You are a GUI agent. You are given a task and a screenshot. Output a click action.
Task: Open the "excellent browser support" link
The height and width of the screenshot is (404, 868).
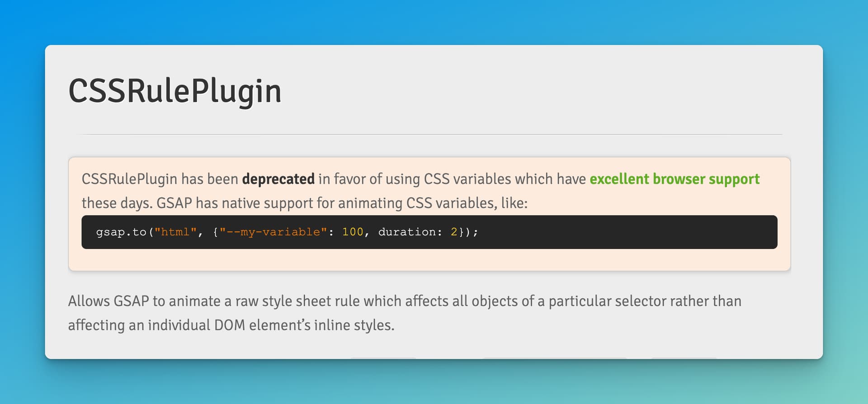click(675, 179)
